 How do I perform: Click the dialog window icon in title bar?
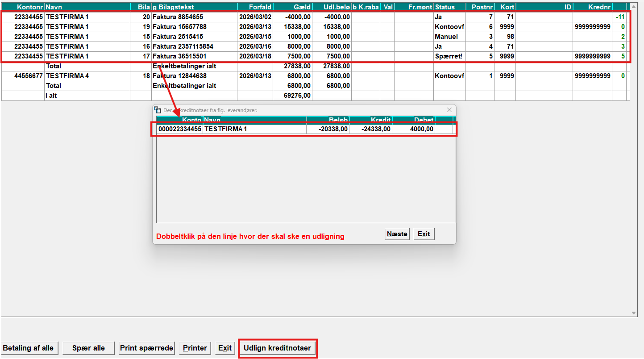(158, 110)
